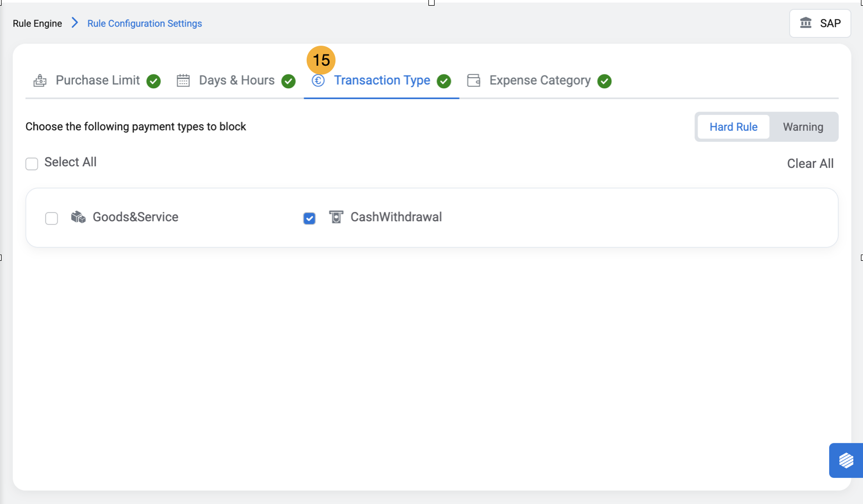Click the bank icon beside SAP
This screenshot has height=504, width=863.
[x=806, y=23]
